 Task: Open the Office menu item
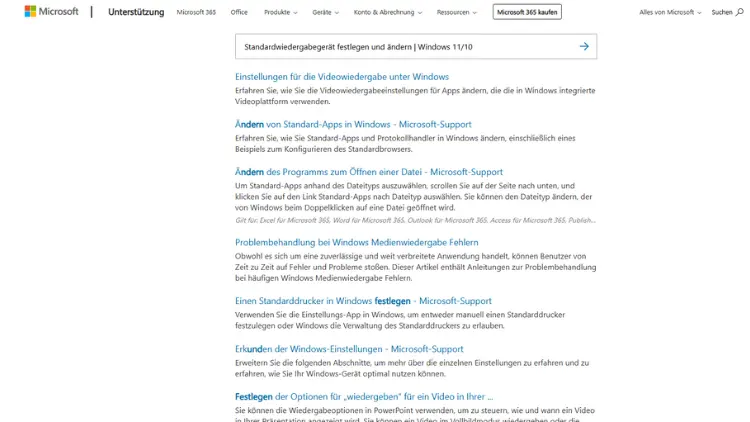[x=239, y=12]
